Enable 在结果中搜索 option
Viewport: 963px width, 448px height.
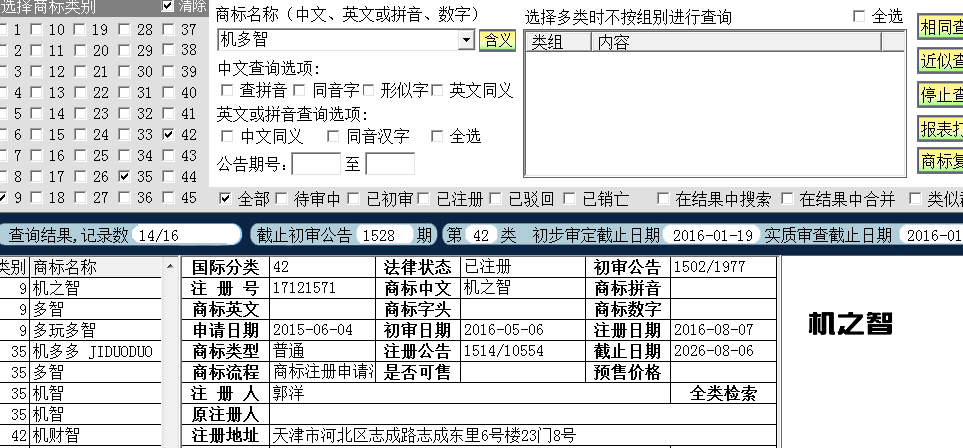coord(663,198)
